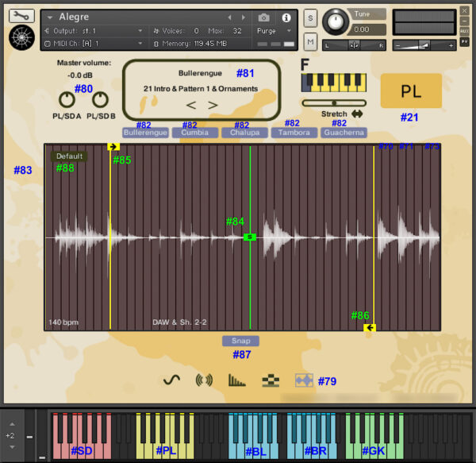Shift keyboard octave down arrow
Viewport: 476px width, 463px height.
coord(12,447)
